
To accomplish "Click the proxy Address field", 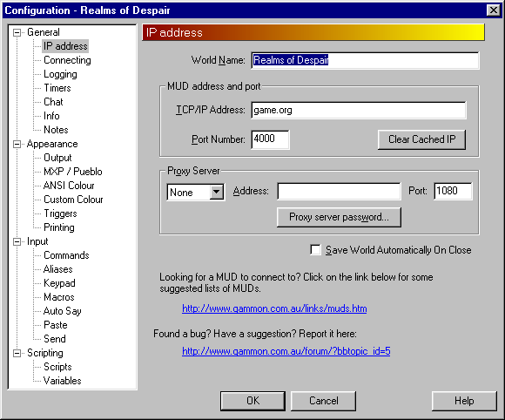I will point(339,191).
